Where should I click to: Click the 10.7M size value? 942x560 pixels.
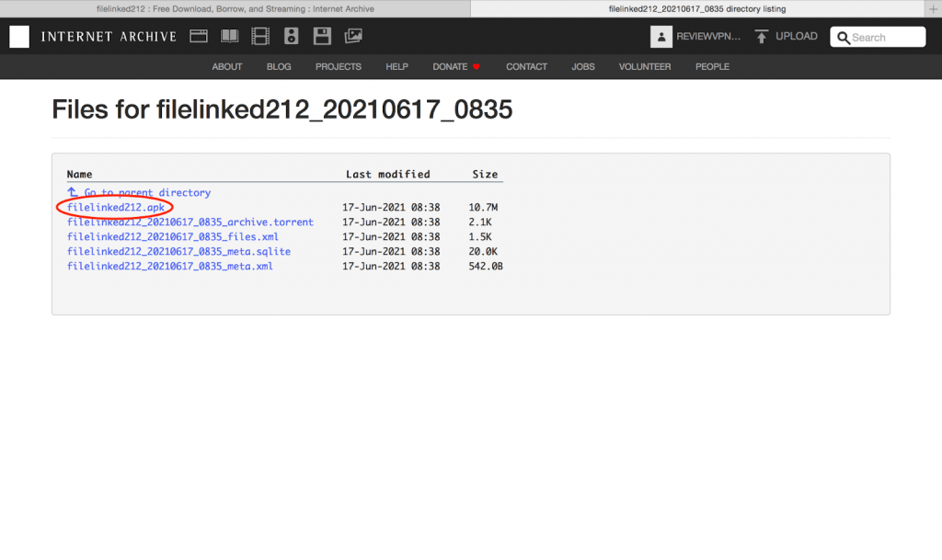point(483,207)
